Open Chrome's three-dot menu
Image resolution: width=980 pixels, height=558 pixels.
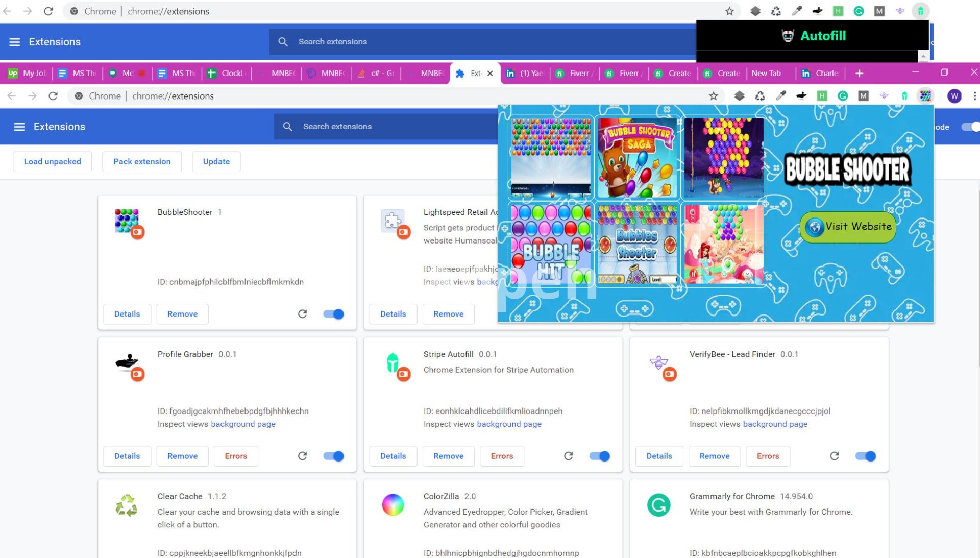(974, 96)
